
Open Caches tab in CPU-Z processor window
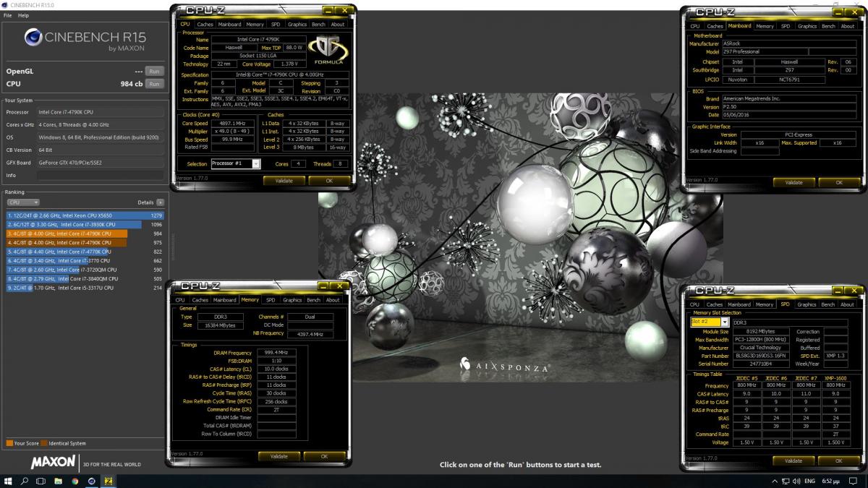[x=205, y=25]
